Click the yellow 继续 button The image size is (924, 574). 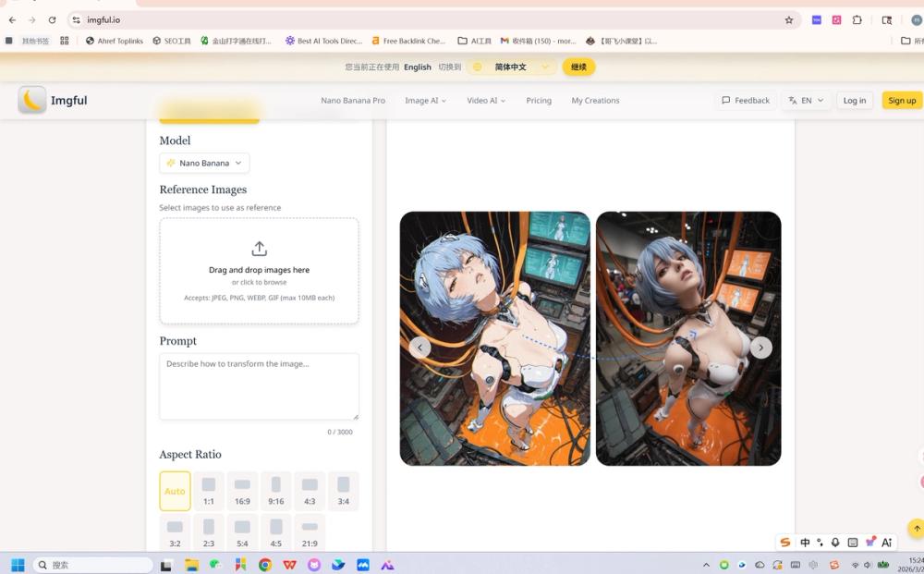[578, 67]
